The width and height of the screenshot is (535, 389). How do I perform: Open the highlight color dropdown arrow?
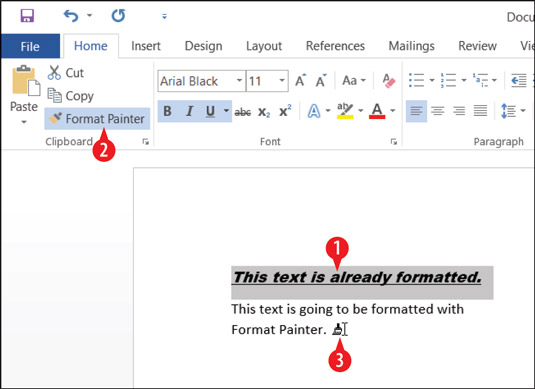(361, 111)
